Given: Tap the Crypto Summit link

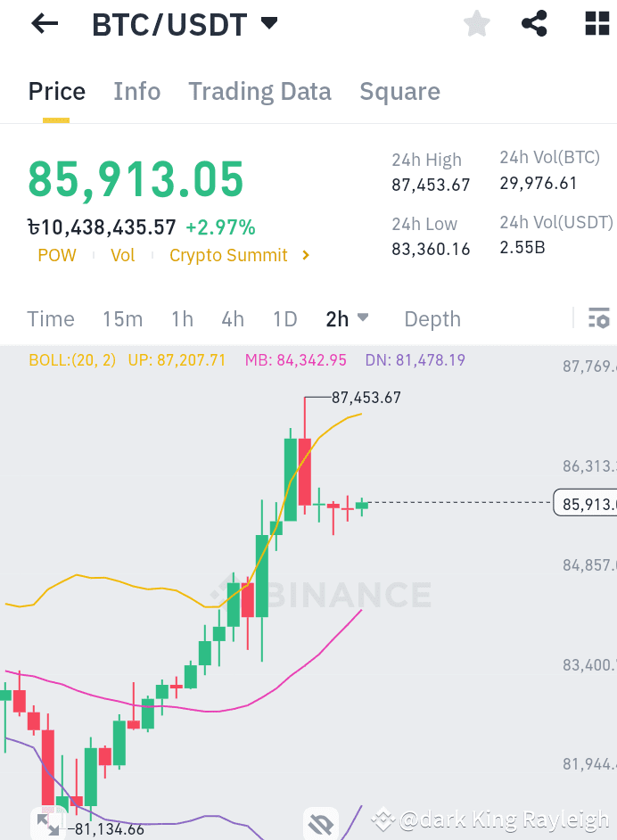Looking at the screenshot, I should (x=228, y=255).
